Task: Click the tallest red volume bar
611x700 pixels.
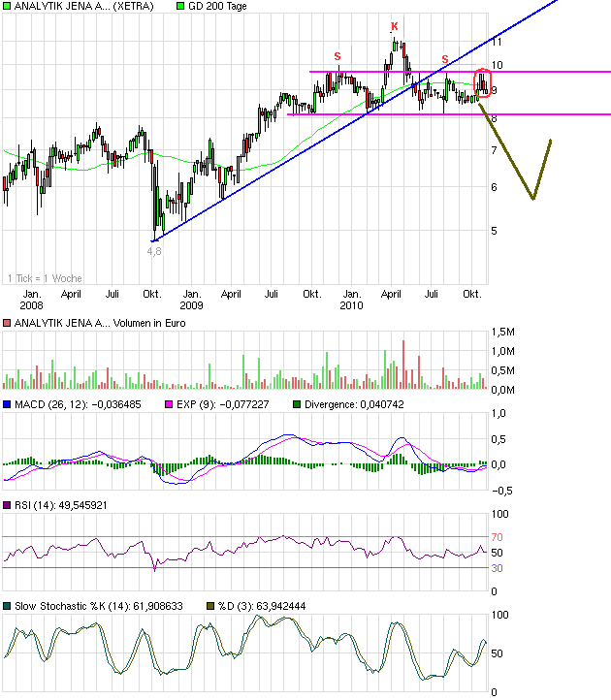Action: click(x=403, y=365)
